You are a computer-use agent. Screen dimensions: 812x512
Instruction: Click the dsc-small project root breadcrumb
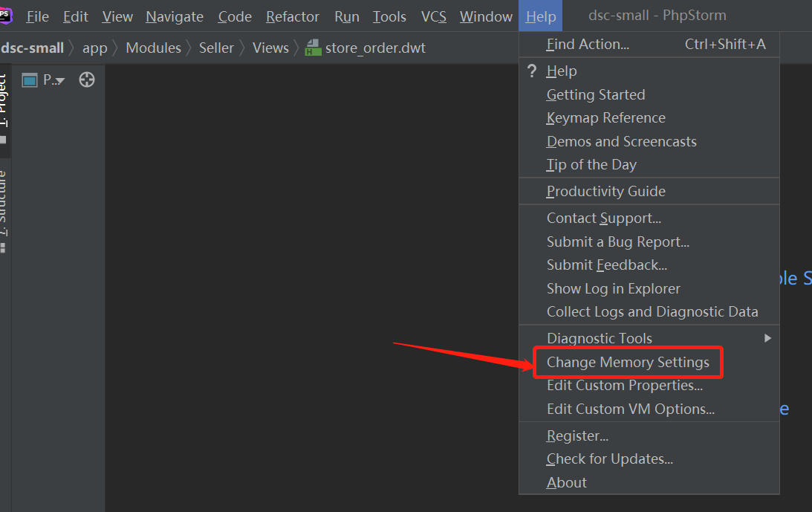click(x=33, y=48)
